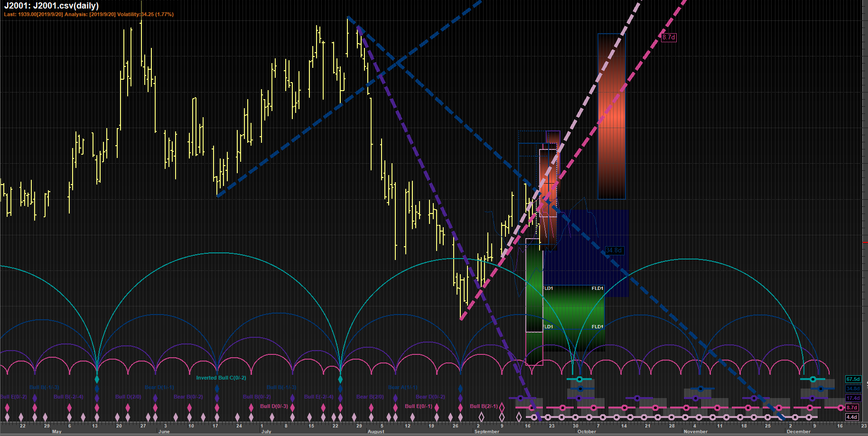Click the blue 34.8d trough circle in November

(700, 389)
